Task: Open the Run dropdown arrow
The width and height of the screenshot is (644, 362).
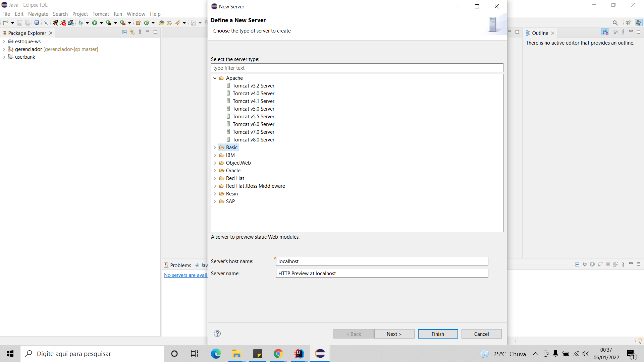Action: point(101,23)
